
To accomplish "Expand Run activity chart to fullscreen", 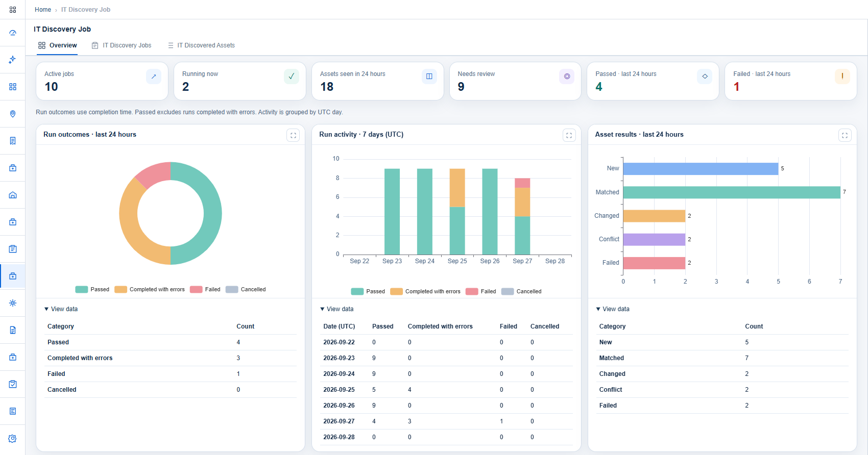I will point(569,135).
